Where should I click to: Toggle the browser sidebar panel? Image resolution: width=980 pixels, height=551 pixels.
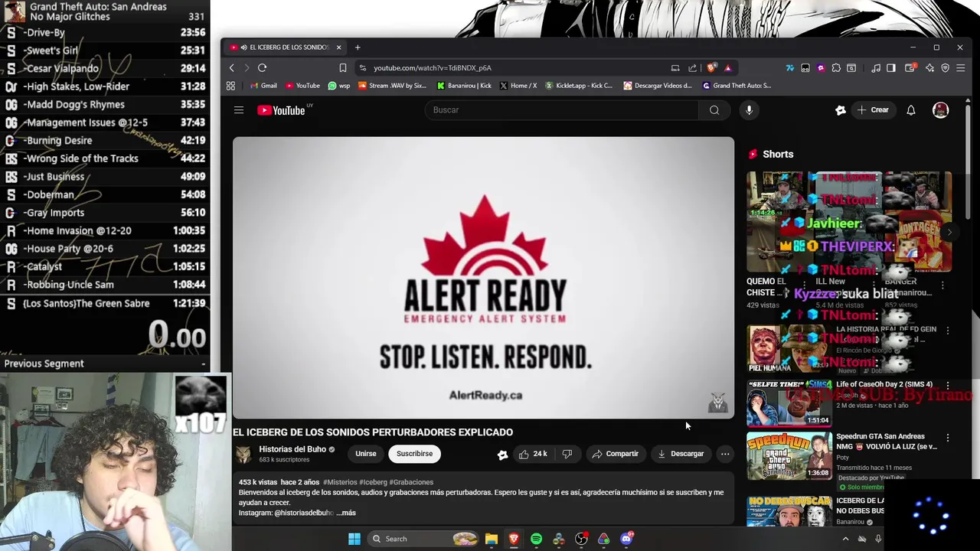pos(891,67)
